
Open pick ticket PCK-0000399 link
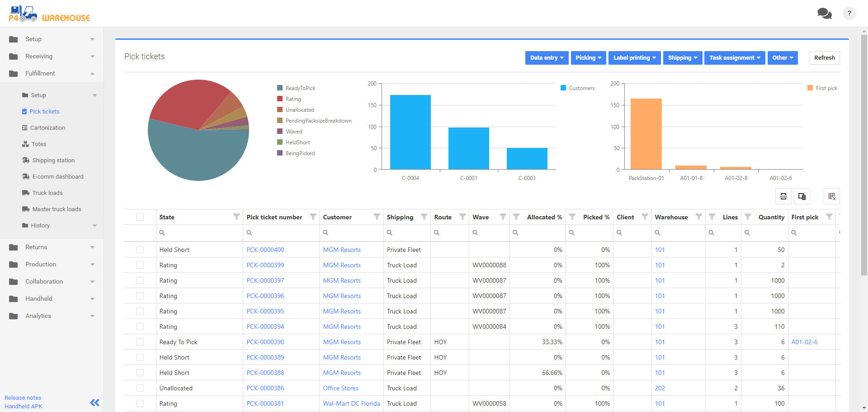(265, 265)
